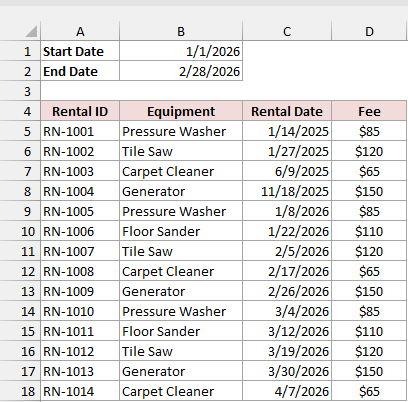Screen dimensions: 408x402
Task: Click Floor Sander in row 15
Action: point(181,331)
